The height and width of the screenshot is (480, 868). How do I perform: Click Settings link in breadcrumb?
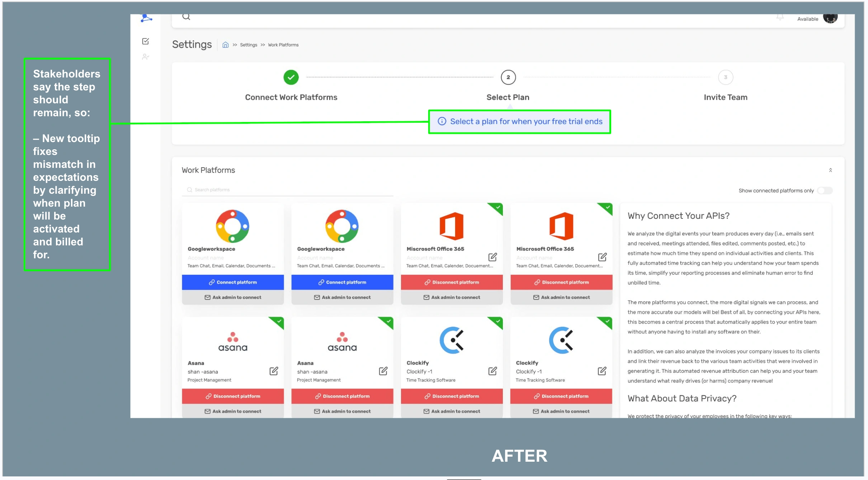coord(248,45)
